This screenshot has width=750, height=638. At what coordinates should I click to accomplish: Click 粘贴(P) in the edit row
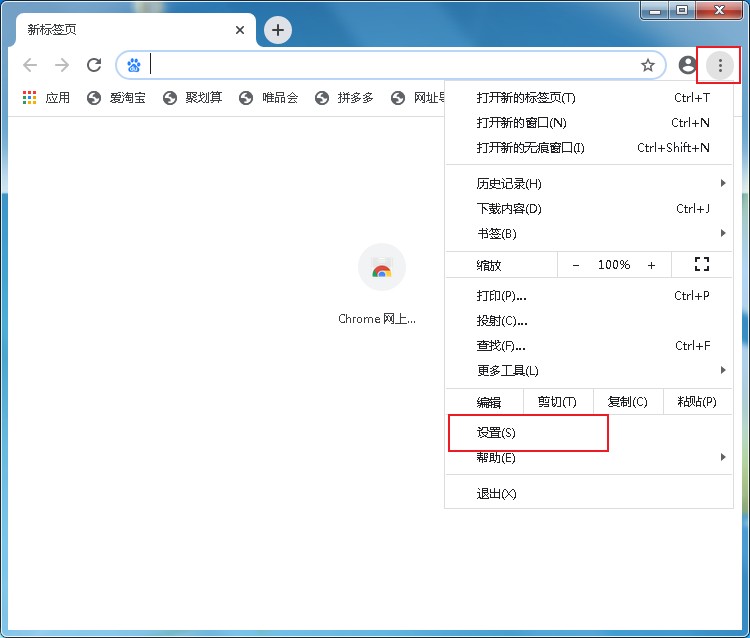pos(697,402)
